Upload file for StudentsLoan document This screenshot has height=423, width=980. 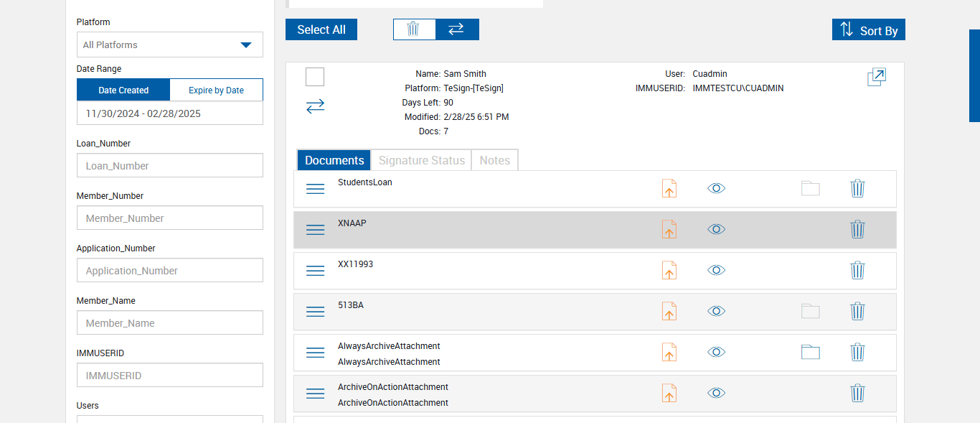pyautogui.click(x=669, y=189)
